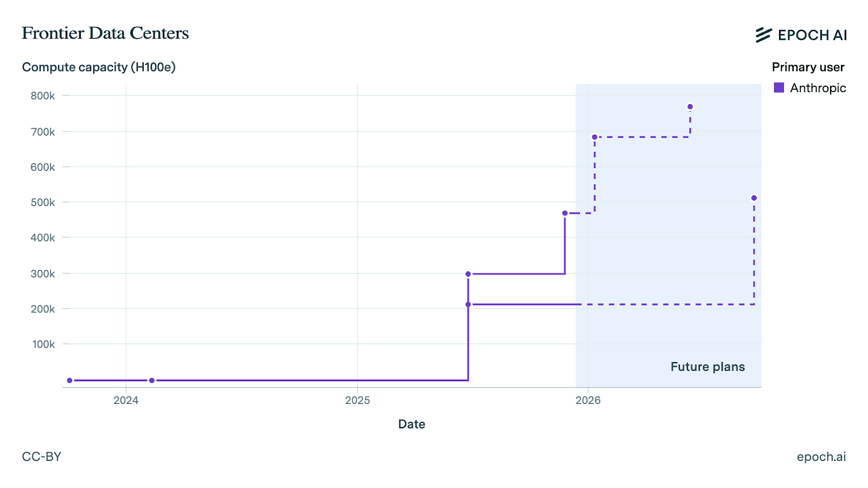Click the purple Anthropic legend swatch
Screen dimensions: 868x488
[x=779, y=88]
